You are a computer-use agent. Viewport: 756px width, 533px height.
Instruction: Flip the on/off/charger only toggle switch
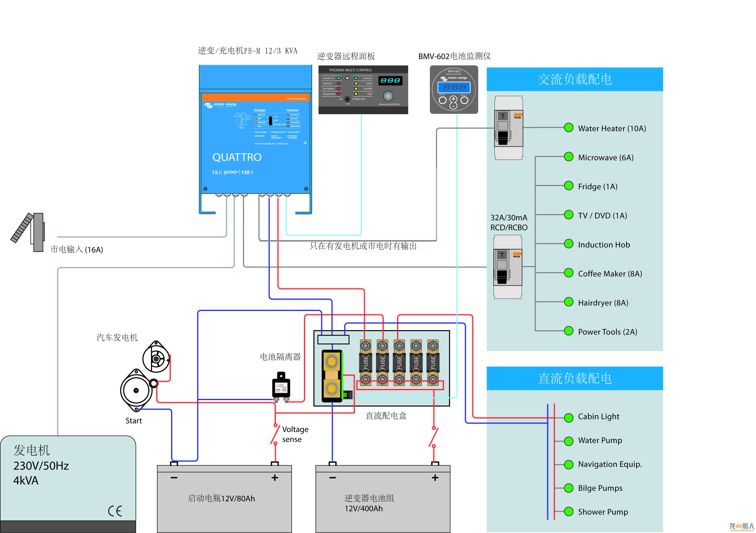tap(347, 99)
